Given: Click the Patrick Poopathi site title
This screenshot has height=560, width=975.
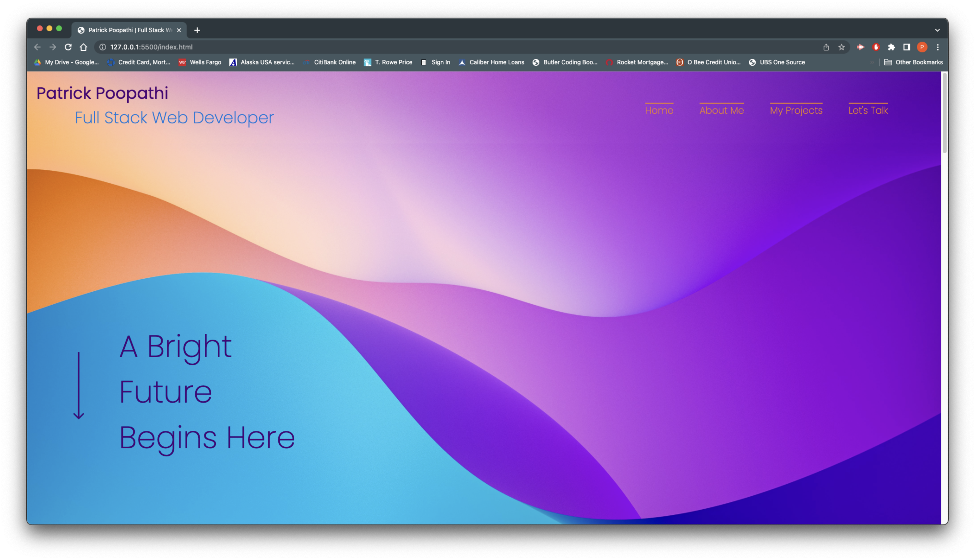Looking at the screenshot, I should coord(102,94).
